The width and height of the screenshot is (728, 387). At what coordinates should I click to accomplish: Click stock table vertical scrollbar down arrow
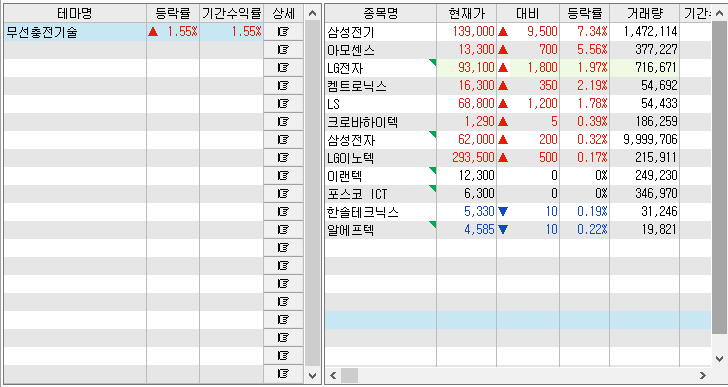719,358
